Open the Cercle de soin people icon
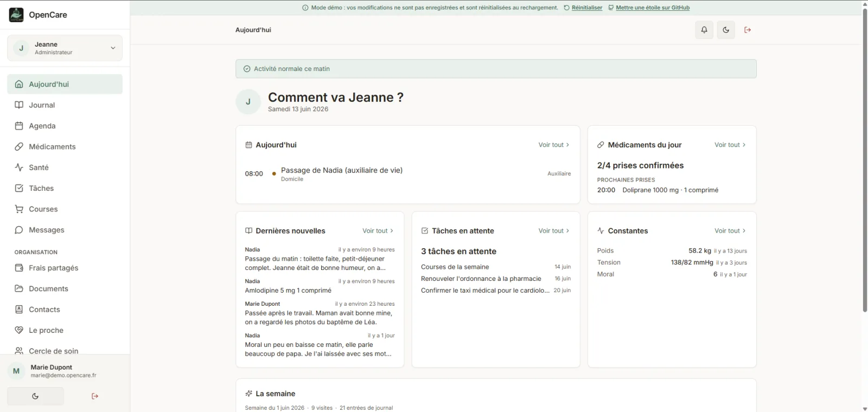 [x=19, y=351]
